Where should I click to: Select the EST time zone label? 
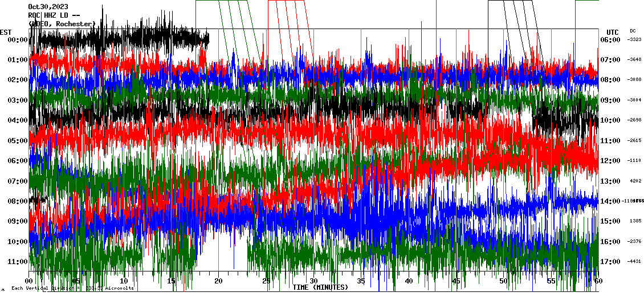click(x=6, y=32)
